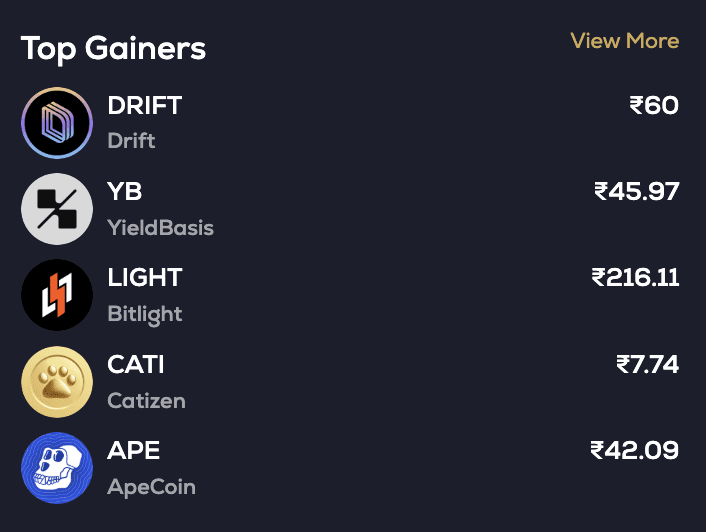This screenshot has width=706, height=532.
Task: Click the ₹60 DRIFT price
Action: pos(654,105)
